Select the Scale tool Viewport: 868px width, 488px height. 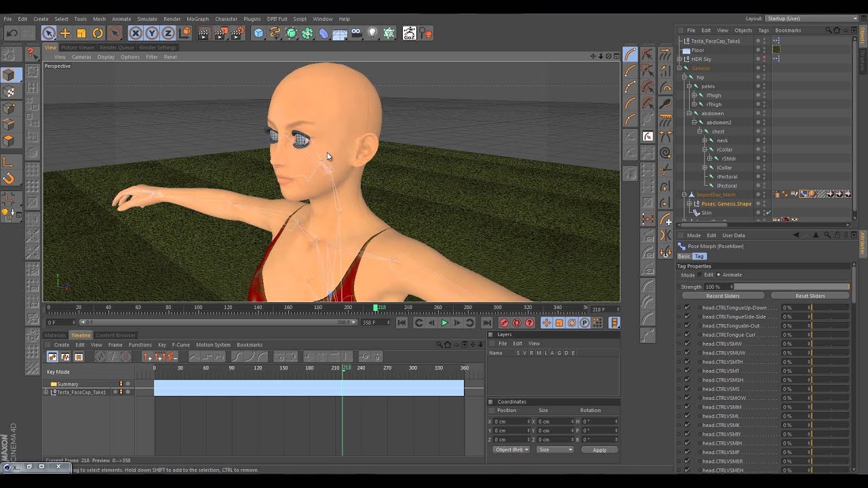(81, 33)
